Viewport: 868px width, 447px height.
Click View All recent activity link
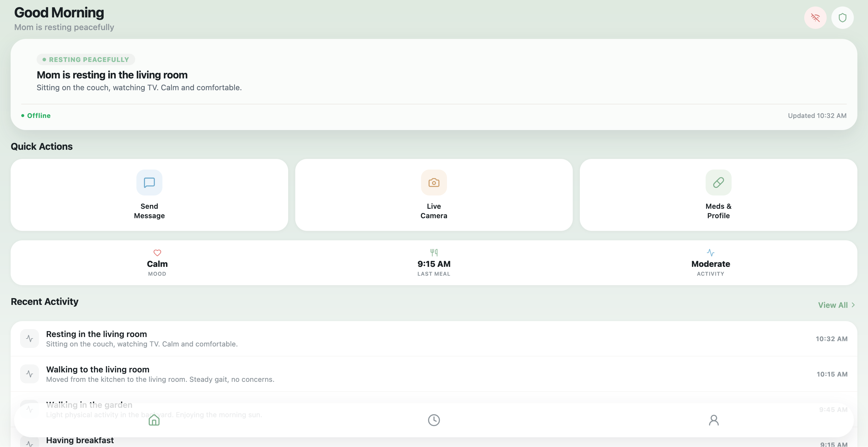coord(833,305)
